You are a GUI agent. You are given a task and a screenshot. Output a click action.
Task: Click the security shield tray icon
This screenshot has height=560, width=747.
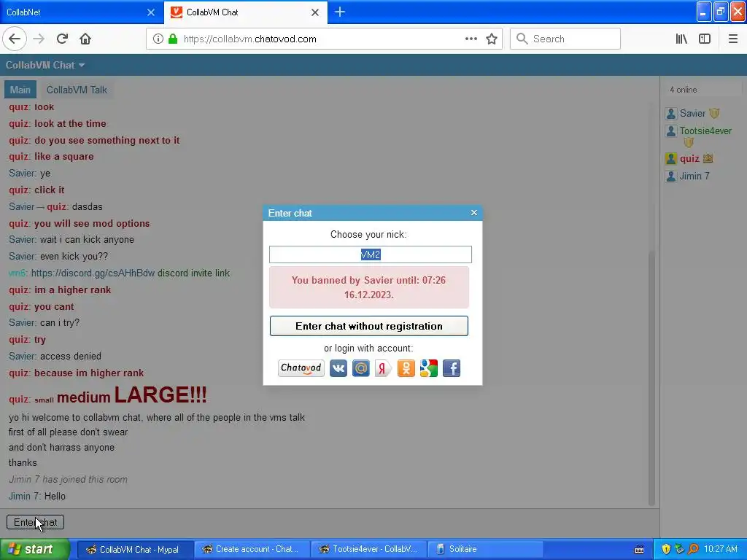[x=666, y=549]
